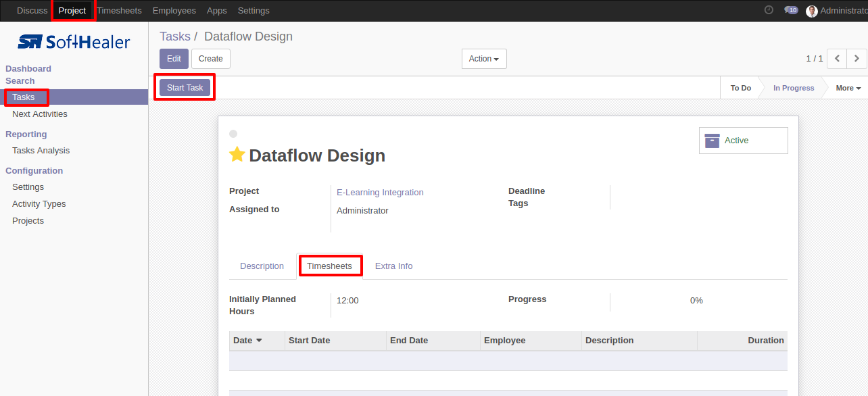The image size is (868, 396).
Task: Click the 0% progress value
Action: (696, 301)
